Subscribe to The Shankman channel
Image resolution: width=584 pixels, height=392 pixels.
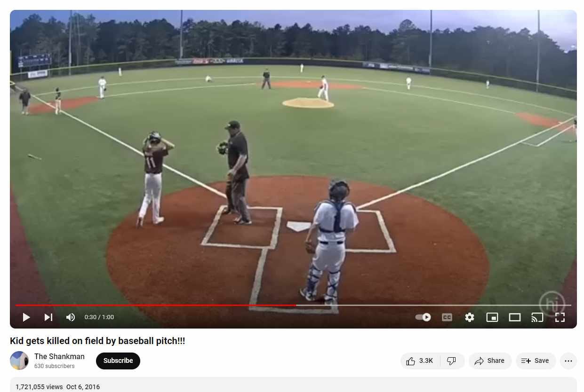pos(118,361)
